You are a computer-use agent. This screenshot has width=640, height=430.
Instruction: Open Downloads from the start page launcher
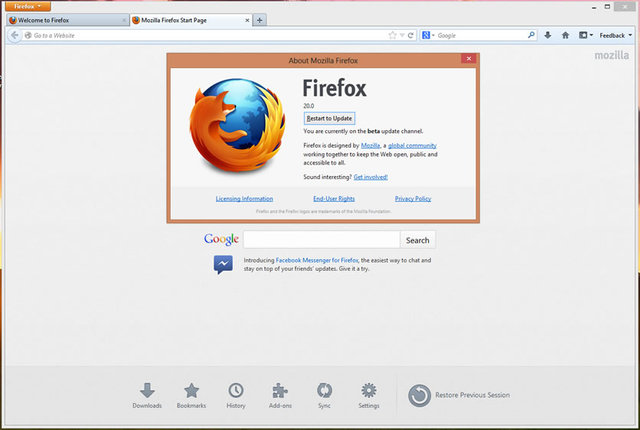147,395
